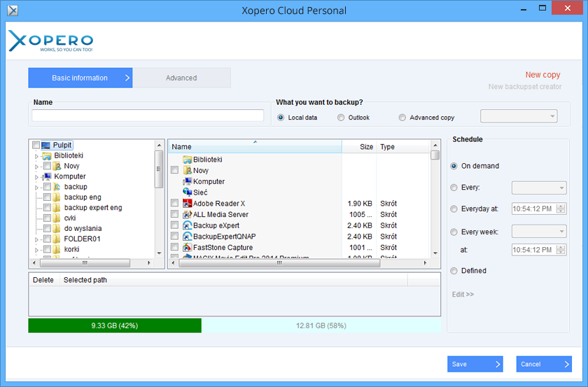Screen dimensions: 588x387
Task: Expand the FOLDER01 tree node
Action: click(x=36, y=239)
